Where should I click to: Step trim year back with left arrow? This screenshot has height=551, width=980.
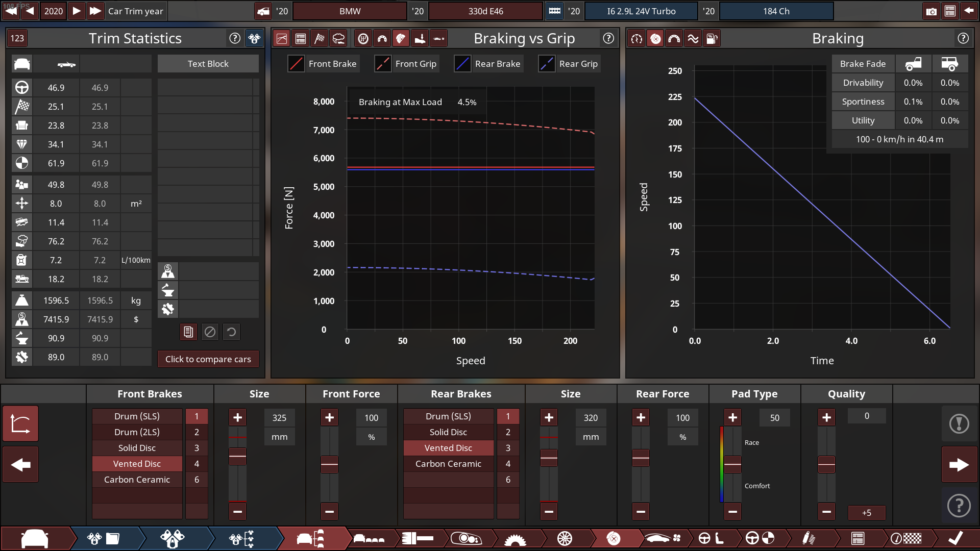(30, 11)
